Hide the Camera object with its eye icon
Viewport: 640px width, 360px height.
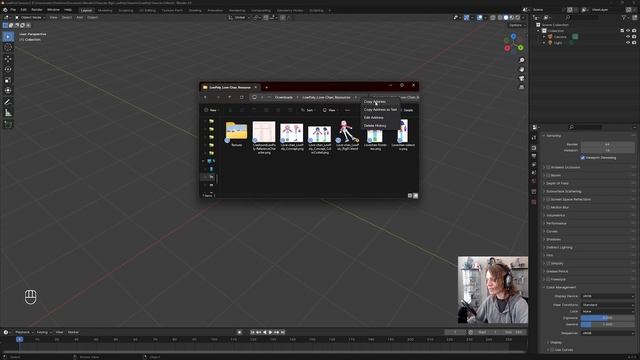pyautogui.click(x=628, y=37)
